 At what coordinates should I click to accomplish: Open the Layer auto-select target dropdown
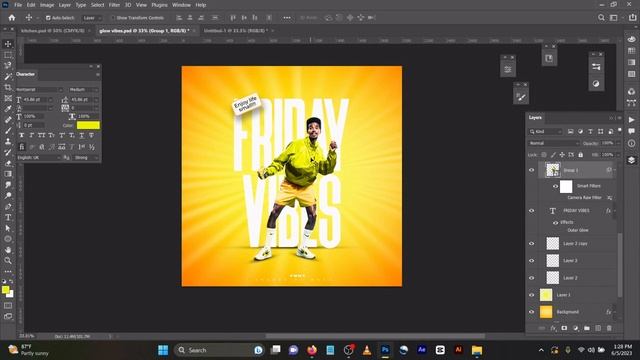(92, 18)
